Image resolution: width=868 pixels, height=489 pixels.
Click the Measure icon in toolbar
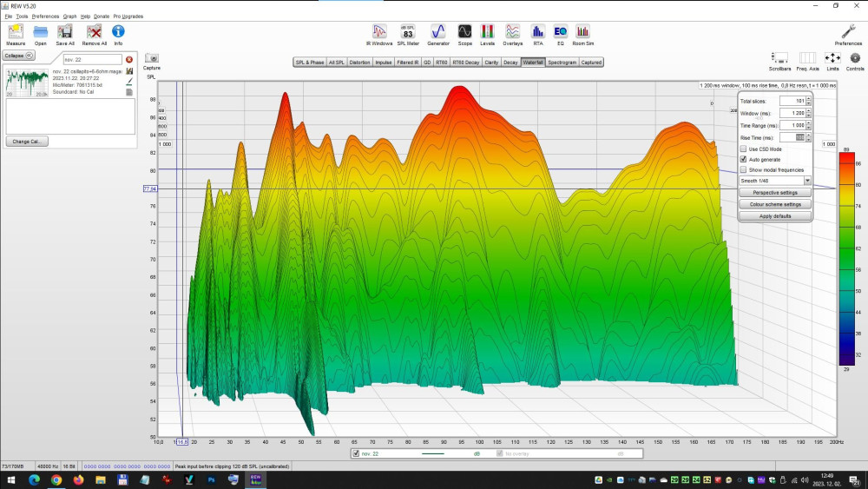(16, 33)
